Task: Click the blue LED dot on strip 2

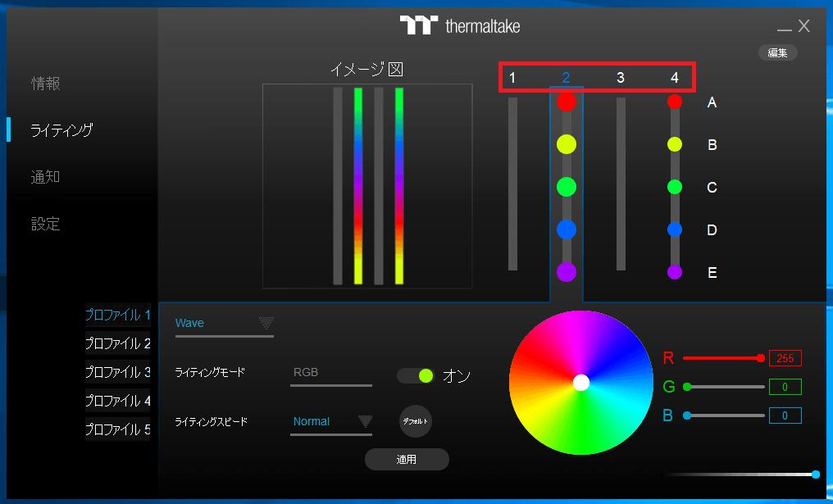Action: tap(566, 229)
